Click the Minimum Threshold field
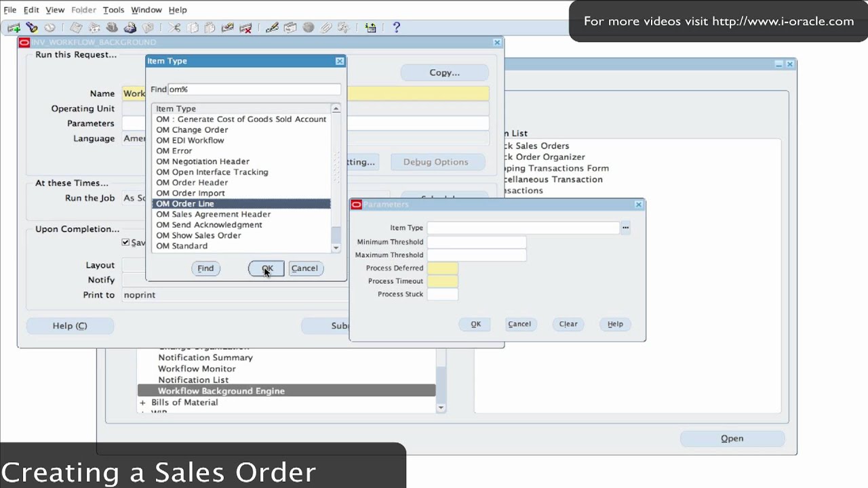This screenshot has width=868, height=488. [476, 242]
